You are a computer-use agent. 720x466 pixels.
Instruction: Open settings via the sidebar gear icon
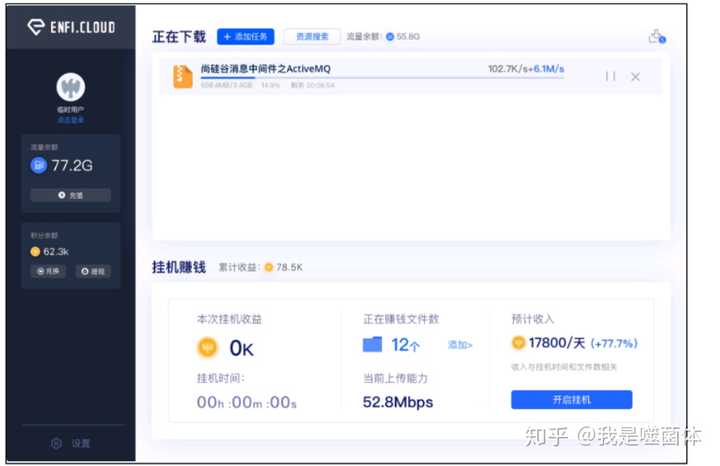coord(56,444)
